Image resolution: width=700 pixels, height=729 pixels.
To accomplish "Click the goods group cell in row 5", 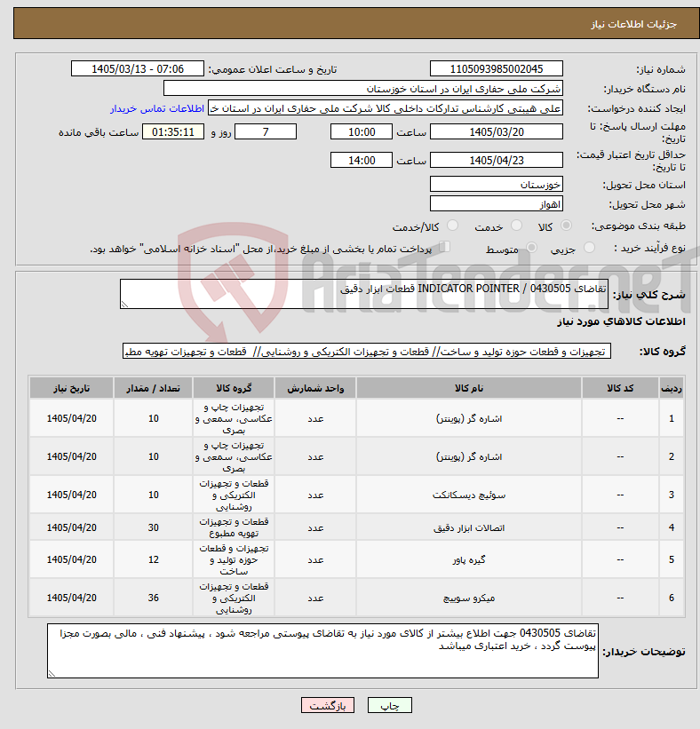I will [x=234, y=559].
